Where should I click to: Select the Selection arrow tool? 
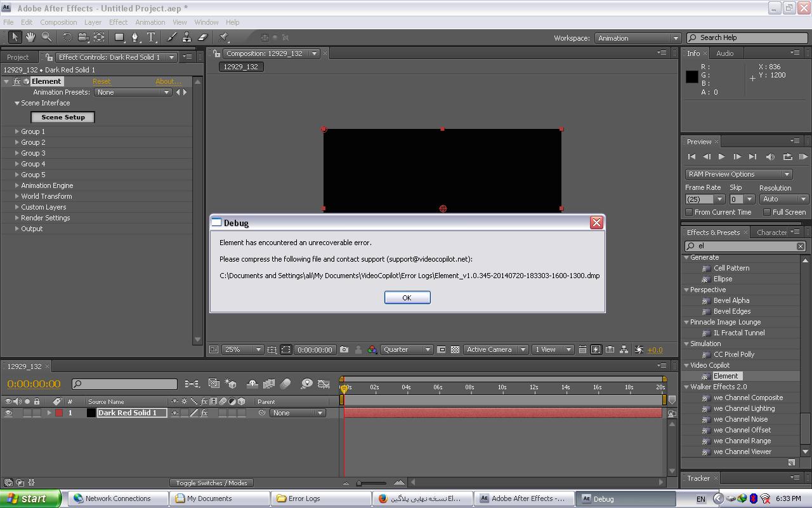[15, 37]
